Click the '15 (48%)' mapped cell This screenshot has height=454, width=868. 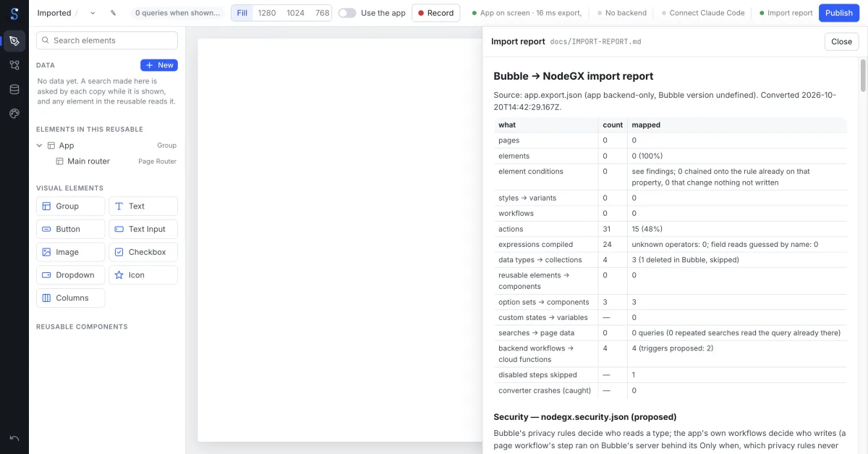coord(647,229)
